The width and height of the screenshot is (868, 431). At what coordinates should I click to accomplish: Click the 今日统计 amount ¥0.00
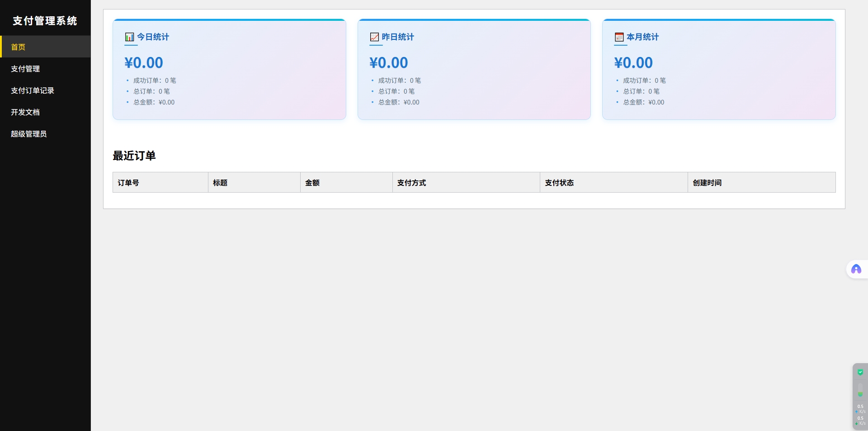(144, 63)
